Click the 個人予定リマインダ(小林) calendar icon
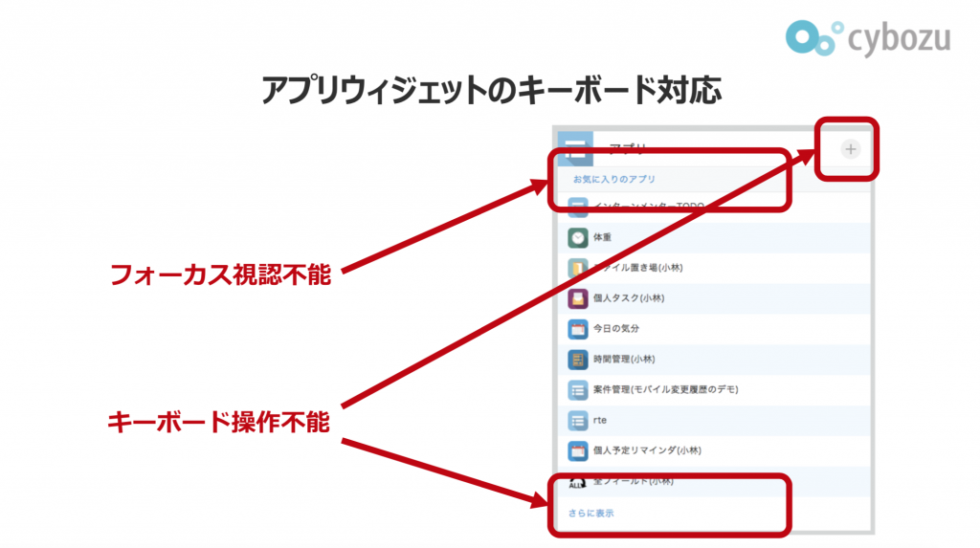The width and height of the screenshot is (980, 548). [x=577, y=450]
